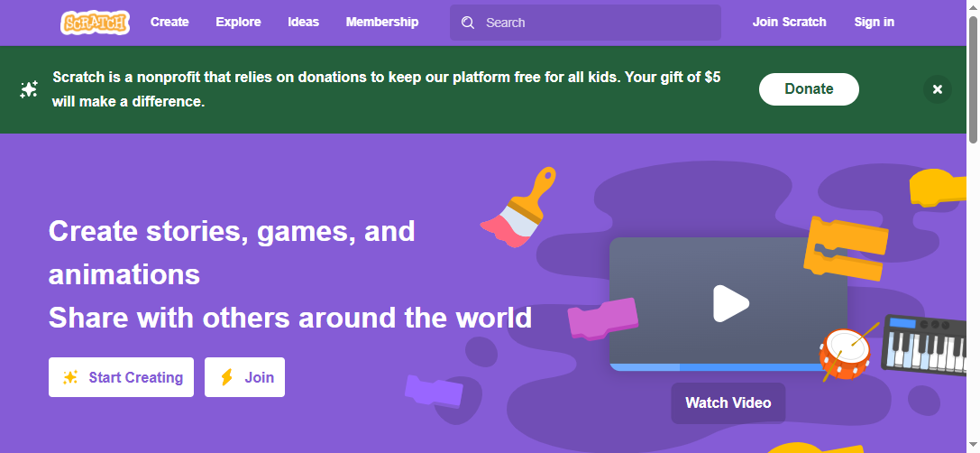This screenshot has width=980, height=453.
Task: Click the sparkle icon in donation banner
Action: coord(29,89)
